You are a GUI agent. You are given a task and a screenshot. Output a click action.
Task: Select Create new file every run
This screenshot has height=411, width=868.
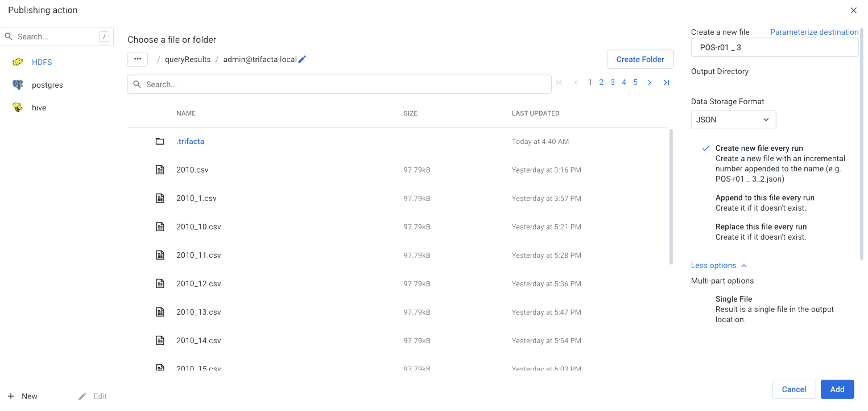[759, 148]
